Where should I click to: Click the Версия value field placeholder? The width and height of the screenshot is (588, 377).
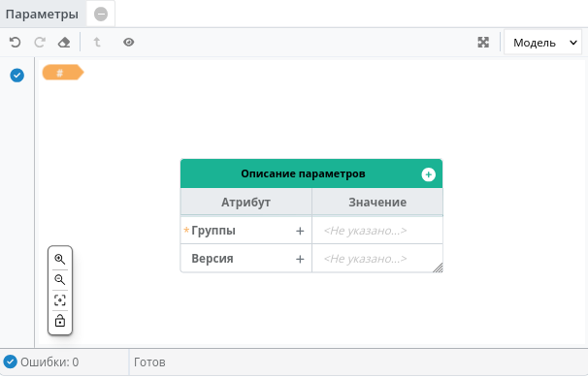pos(365,259)
